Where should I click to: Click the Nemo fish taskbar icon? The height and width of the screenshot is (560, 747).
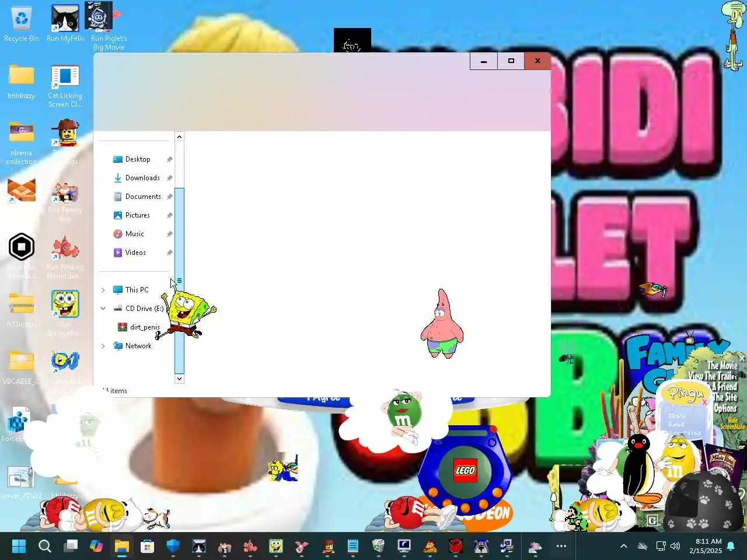250,546
